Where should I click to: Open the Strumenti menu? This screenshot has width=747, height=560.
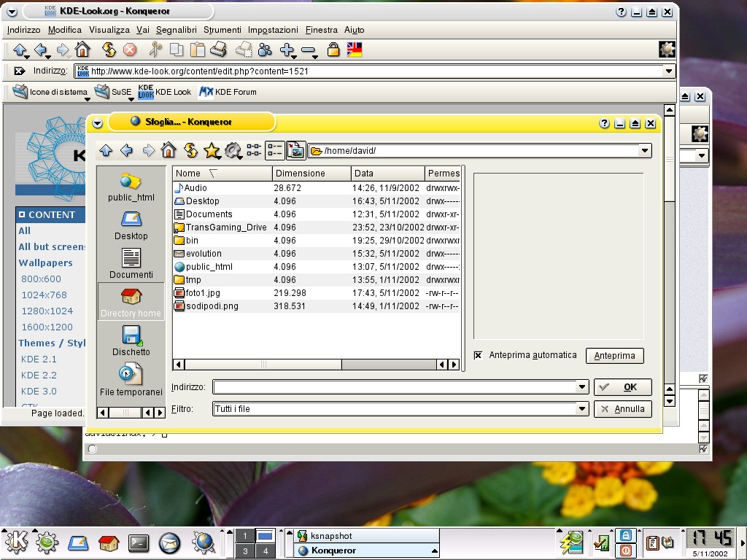coord(222,30)
